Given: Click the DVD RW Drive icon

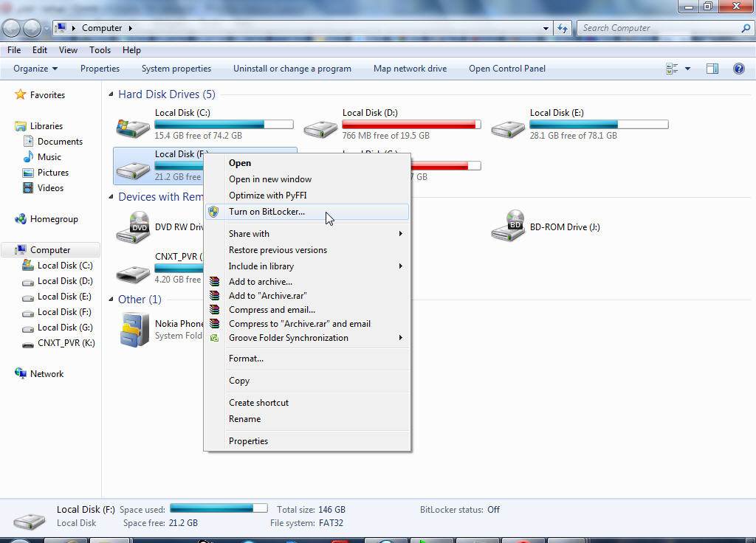Looking at the screenshot, I should tap(133, 227).
